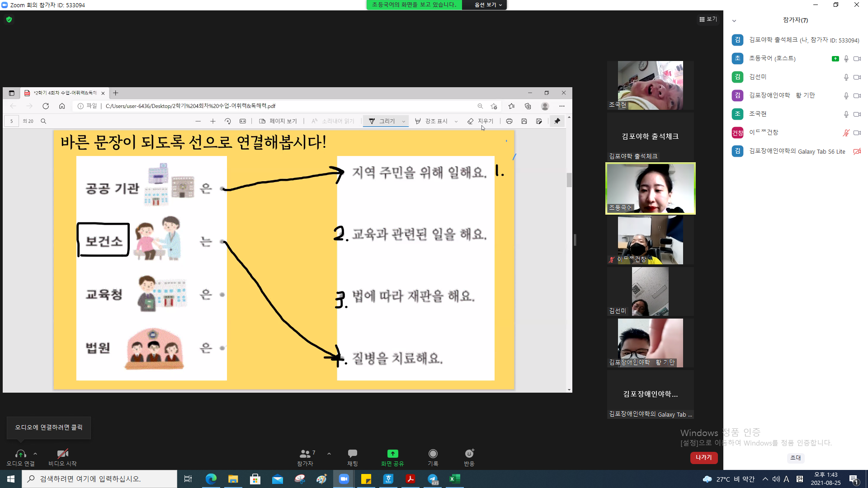This screenshot has width=868, height=488.
Task: Select the 초등국어 speaker video thumbnail
Action: (650, 188)
